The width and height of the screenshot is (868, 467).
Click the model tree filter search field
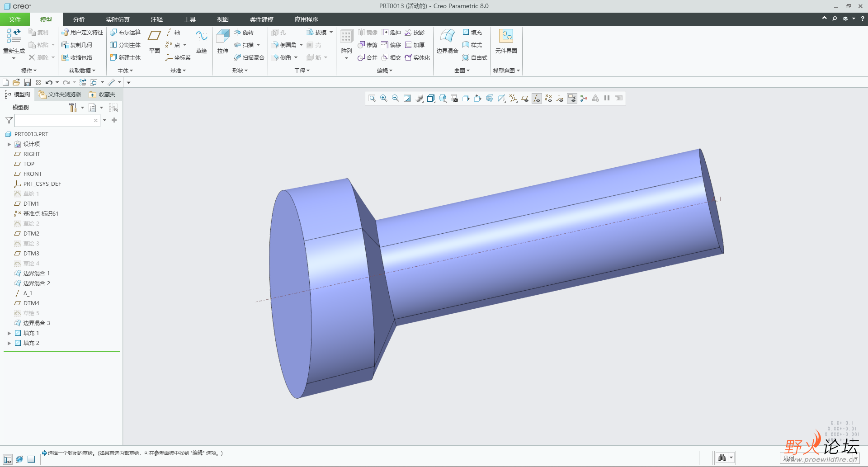click(x=57, y=120)
